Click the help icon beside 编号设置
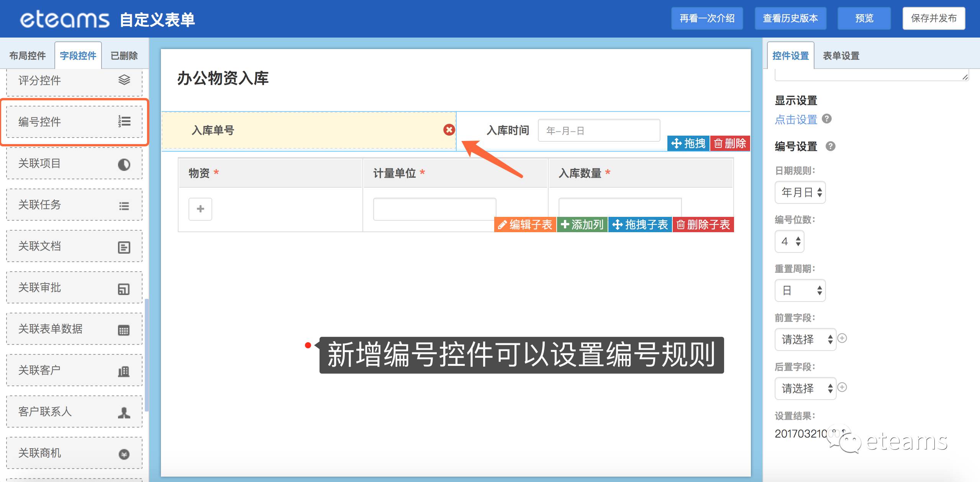 click(830, 146)
